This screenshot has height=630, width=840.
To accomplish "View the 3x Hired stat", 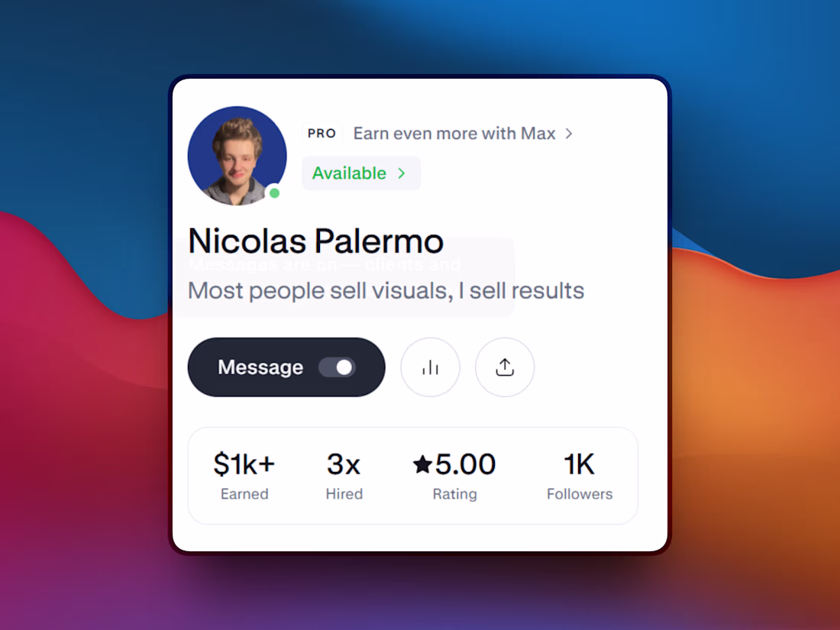I will (344, 476).
